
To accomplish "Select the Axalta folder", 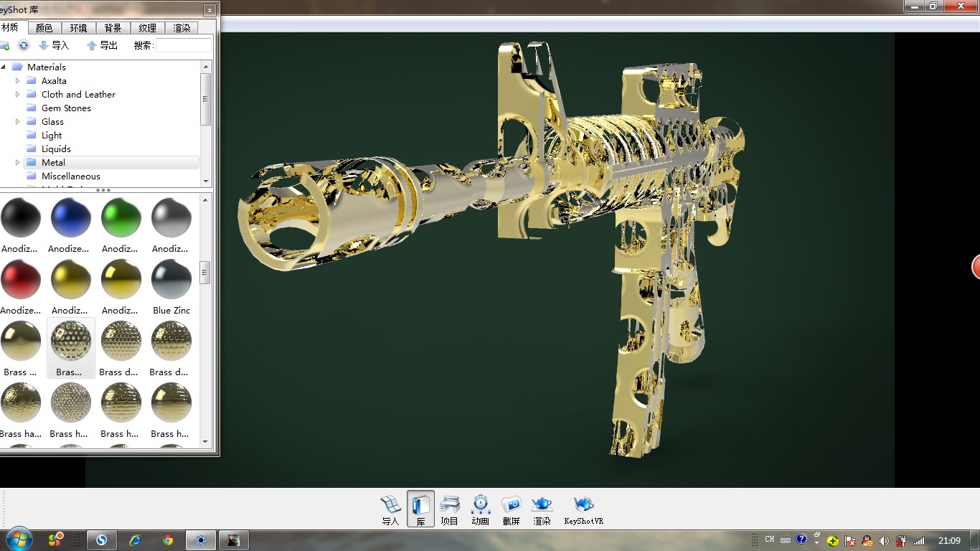I will point(54,80).
